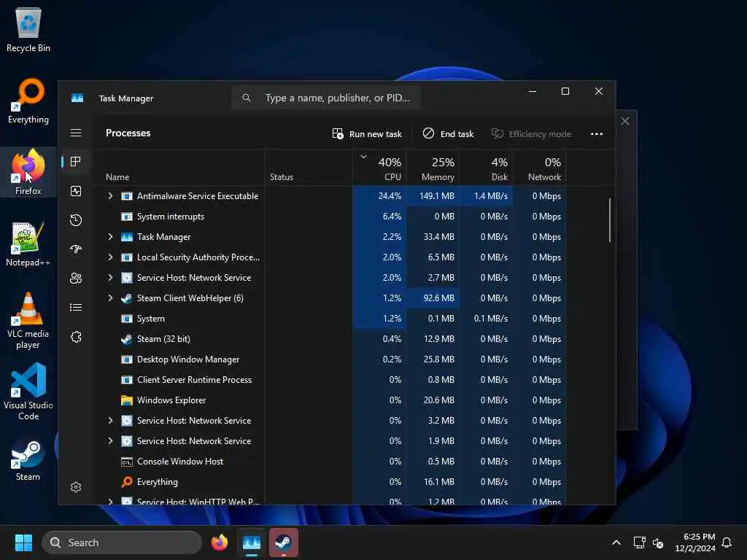
Task: Click the Steam (32 bit) process icon
Action: point(127,339)
